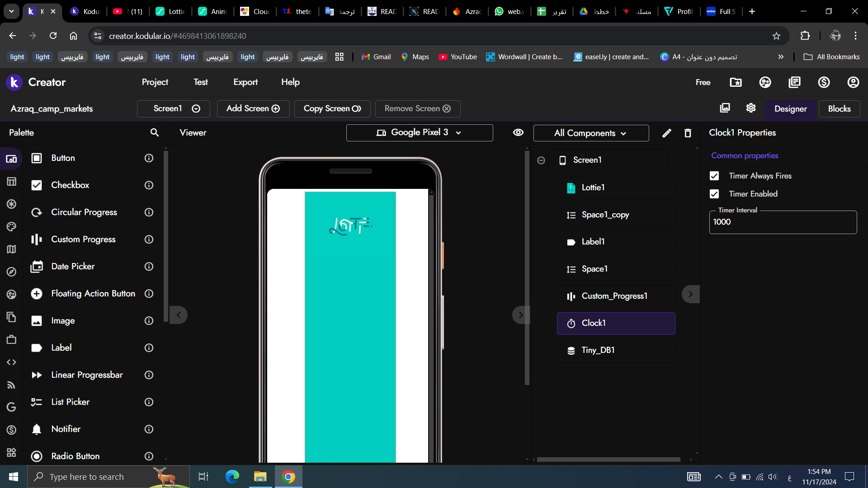Open the Layout palette category icon

pyautogui.click(x=11, y=182)
